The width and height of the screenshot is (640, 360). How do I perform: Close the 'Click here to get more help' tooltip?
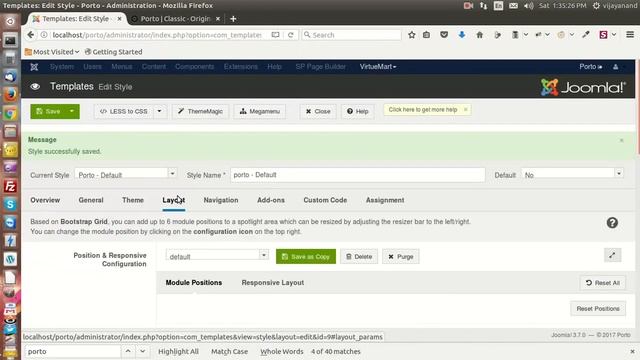pos(465,109)
